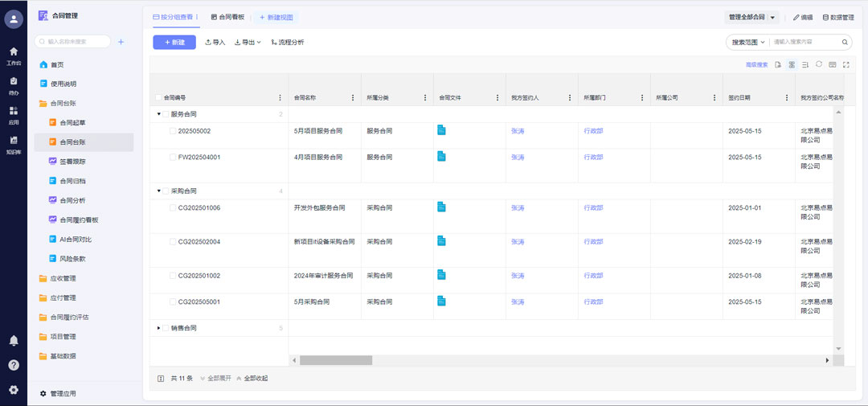Click the settings gear in left sidebar

pos(14,390)
